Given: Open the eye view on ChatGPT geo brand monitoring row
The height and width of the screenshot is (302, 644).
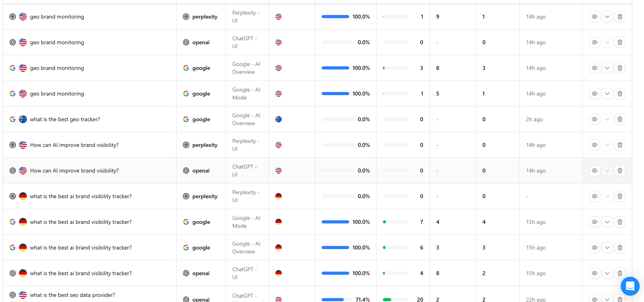Looking at the screenshot, I should (594, 42).
